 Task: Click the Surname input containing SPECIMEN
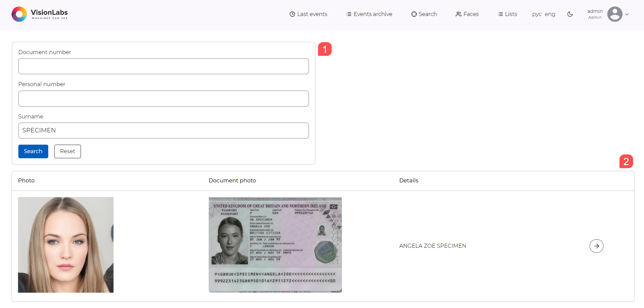pyautogui.click(x=163, y=130)
